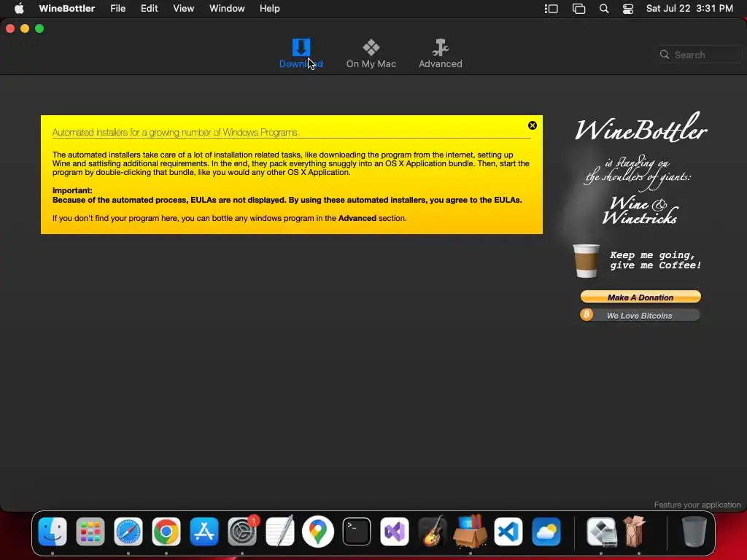Launch Google Chrome from the Dock

(x=166, y=532)
